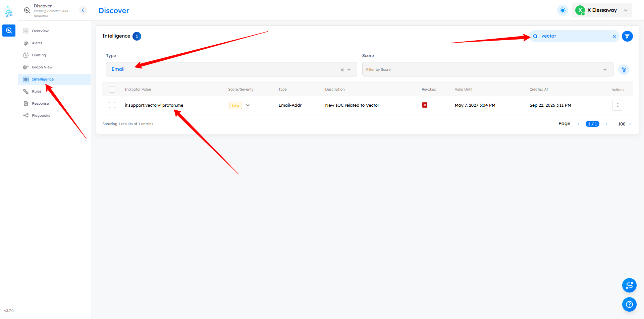The image size is (644, 319).
Task: Click the Discover module icon in left rail
Action: coord(9,31)
